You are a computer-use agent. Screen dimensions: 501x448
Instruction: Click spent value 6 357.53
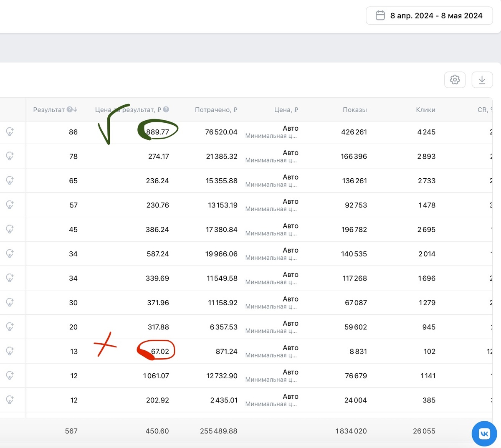coord(224,327)
